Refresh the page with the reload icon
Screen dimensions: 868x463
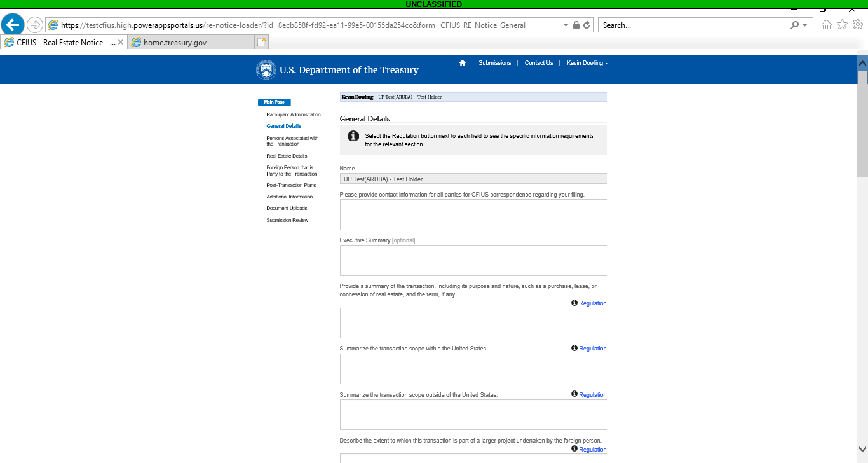[587, 25]
